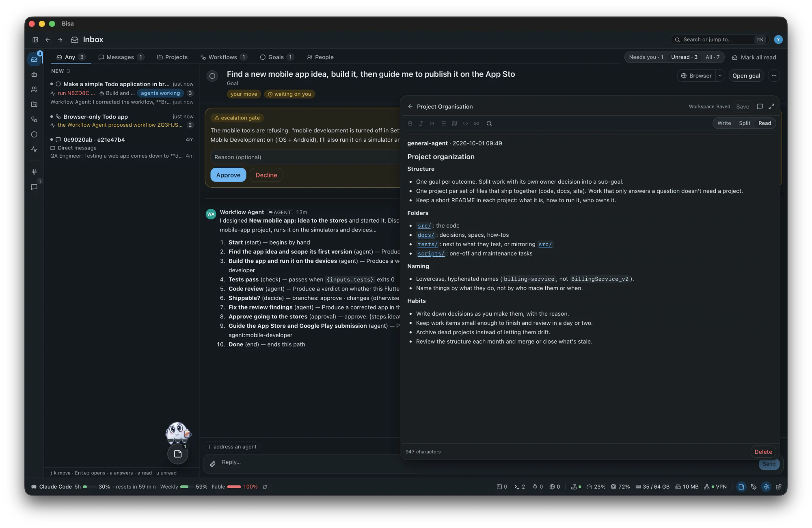The image size is (812, 528).
Task: Search within the Project Organisation note
Action: (489, 123)
